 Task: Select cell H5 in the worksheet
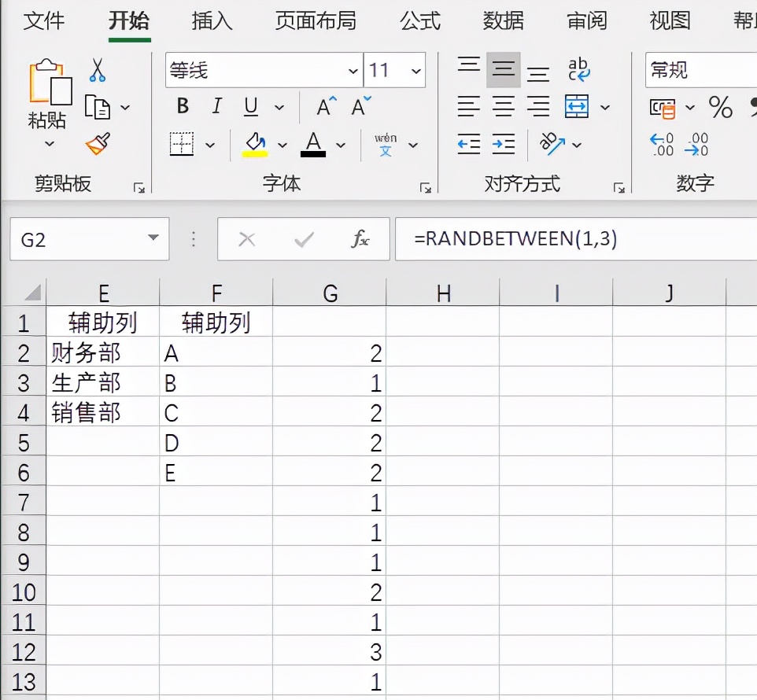(x=443, y=442)
